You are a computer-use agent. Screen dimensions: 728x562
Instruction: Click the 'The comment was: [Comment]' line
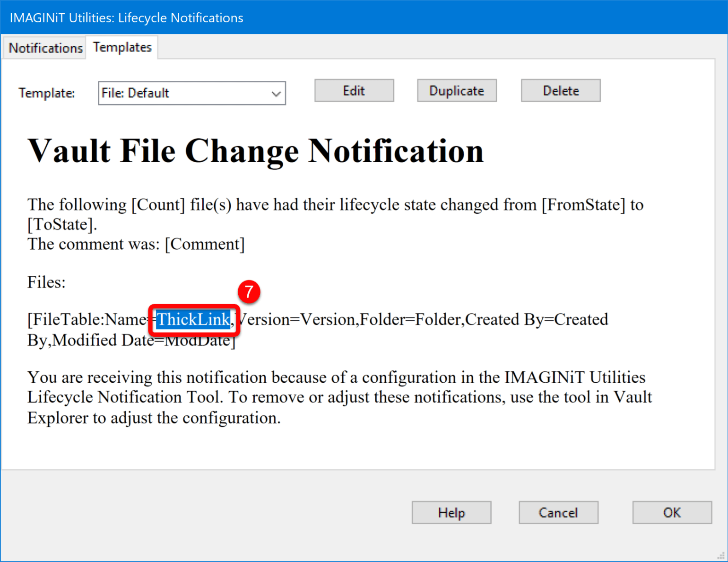[136, 244]
